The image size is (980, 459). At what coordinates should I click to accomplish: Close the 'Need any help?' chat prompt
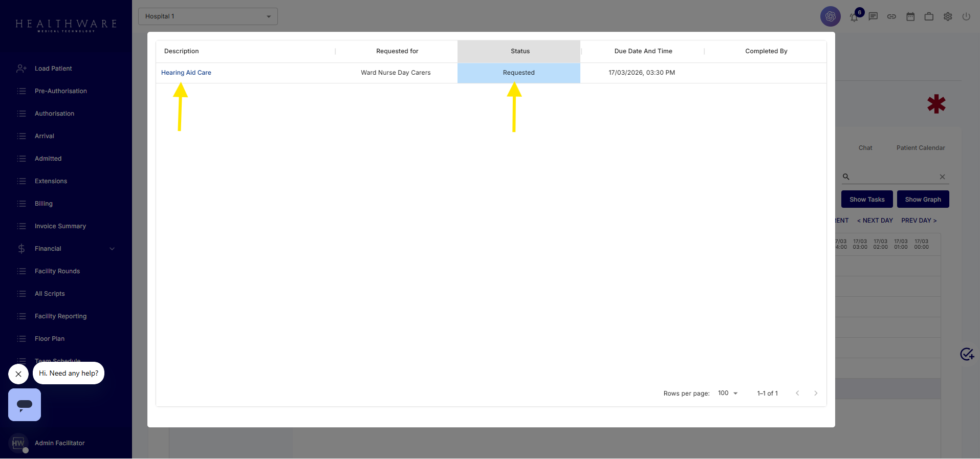pos(18,374)
